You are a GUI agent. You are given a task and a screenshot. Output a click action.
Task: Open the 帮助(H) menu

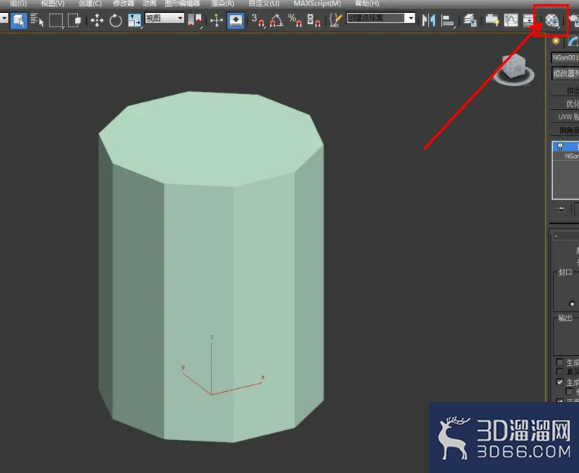(367, 4)
